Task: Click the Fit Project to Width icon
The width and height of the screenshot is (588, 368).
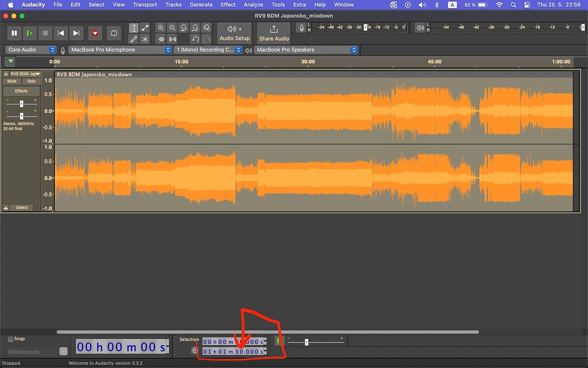Action: (x=195, y=27)
